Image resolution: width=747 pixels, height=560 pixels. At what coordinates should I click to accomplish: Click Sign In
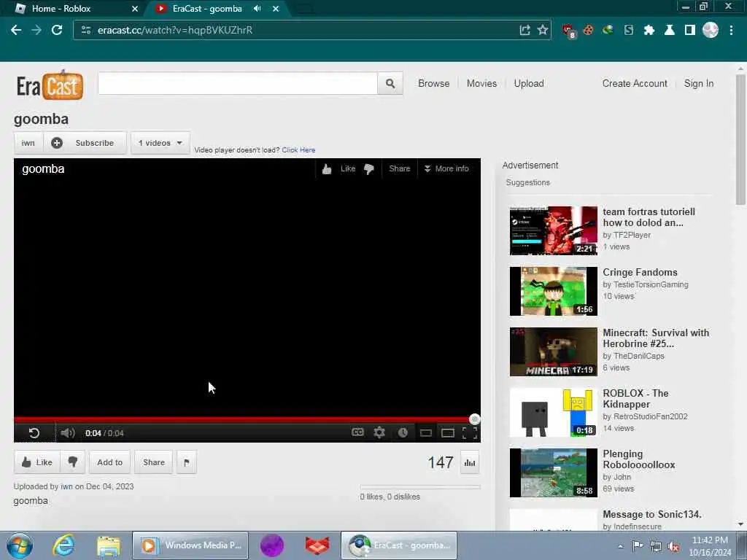point(699,83)
